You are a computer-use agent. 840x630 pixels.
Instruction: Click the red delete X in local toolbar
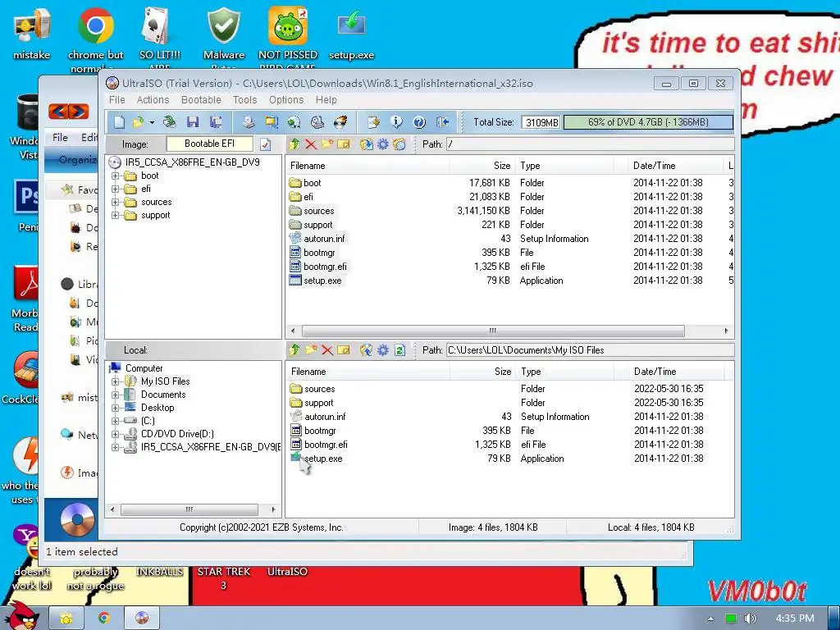tap(327, 350)
